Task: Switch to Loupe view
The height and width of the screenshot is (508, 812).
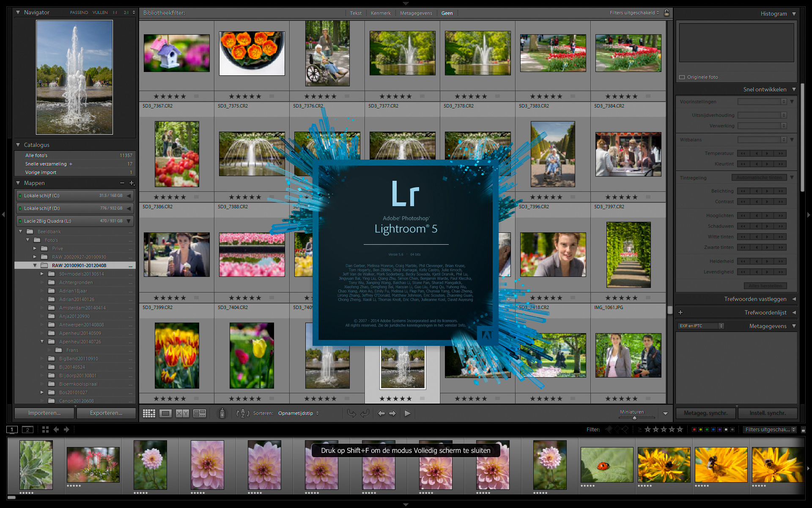Action: [165, 413]
